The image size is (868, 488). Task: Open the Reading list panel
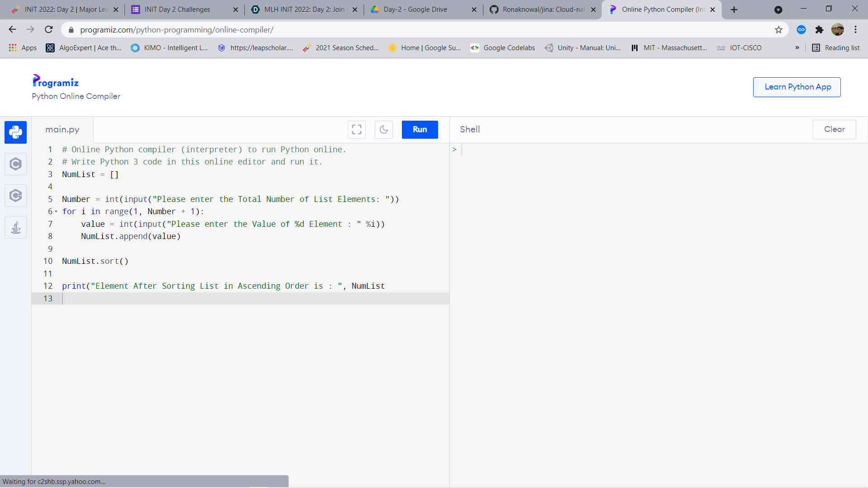pyautogui.click(x=836, y=48)
